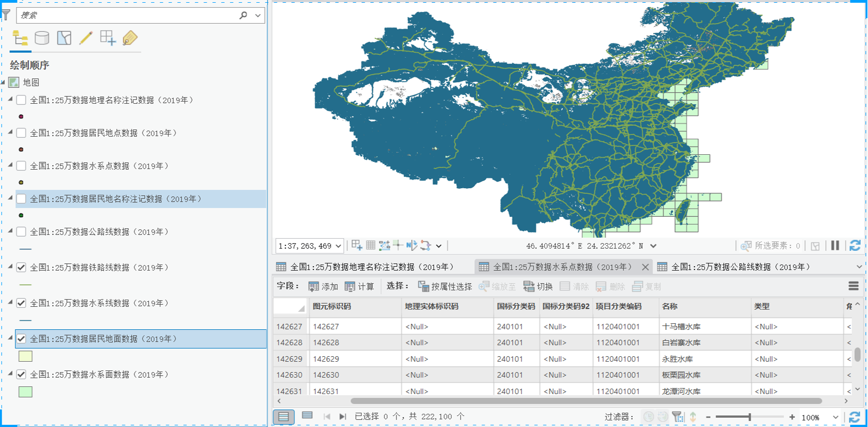
Task: Select the List by Snapping icon
Action: point(108,38)
